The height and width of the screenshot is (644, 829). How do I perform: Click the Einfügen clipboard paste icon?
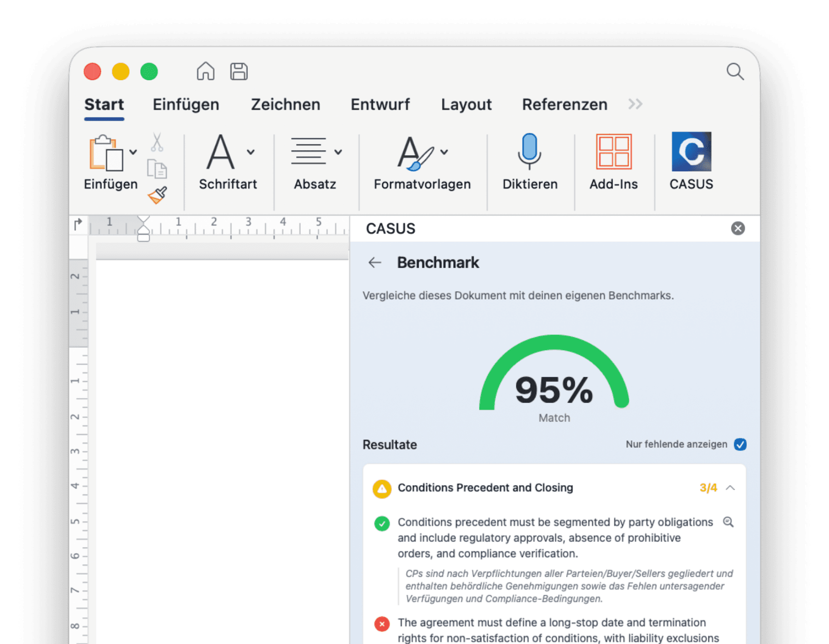[x=105, y=153]
